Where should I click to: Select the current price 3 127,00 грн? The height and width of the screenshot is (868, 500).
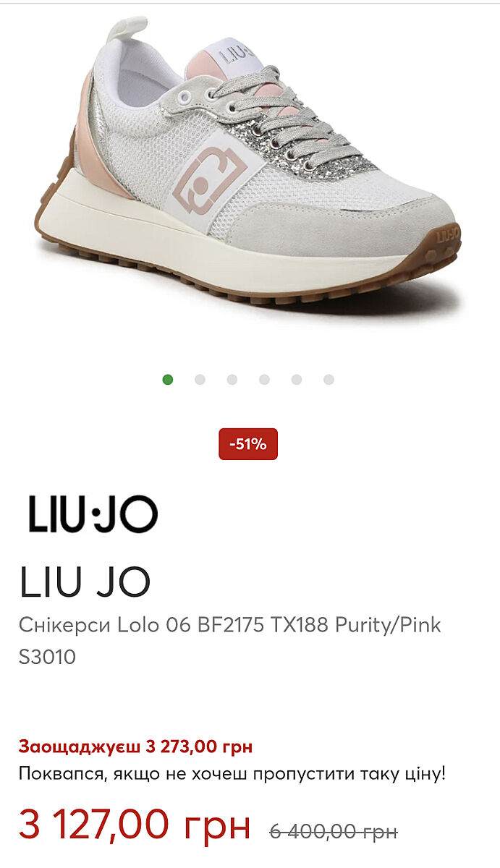pos(135,825)
